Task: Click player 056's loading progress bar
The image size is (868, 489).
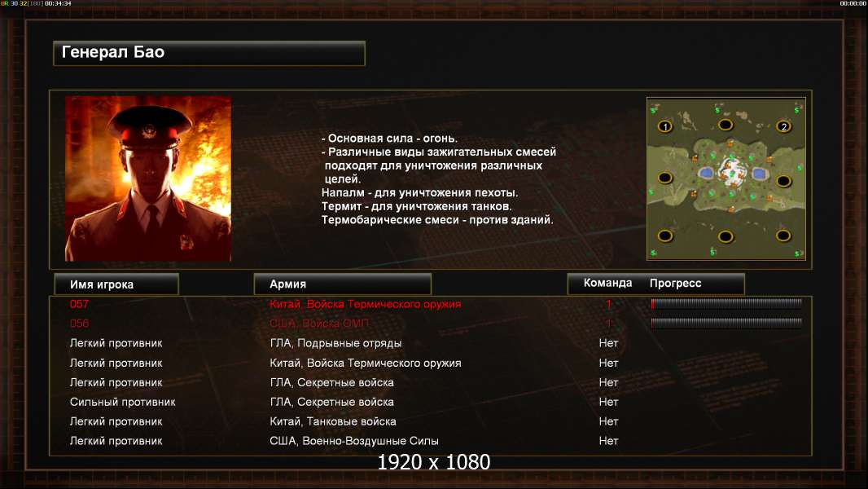Action: click(726, 323)
